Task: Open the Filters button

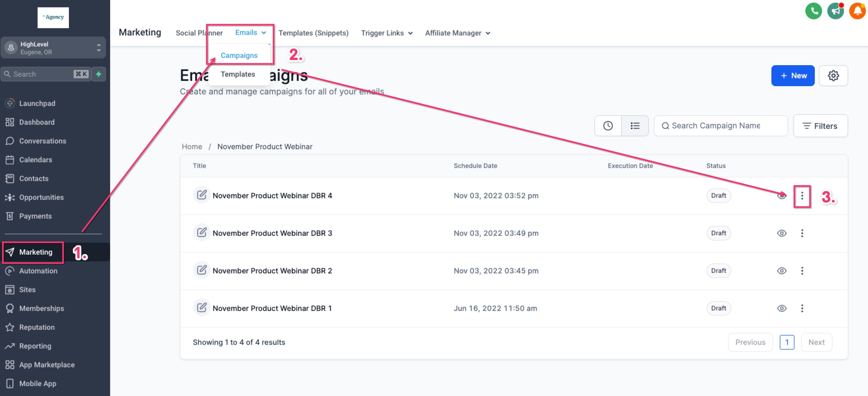Action: [x=820, y=126]
